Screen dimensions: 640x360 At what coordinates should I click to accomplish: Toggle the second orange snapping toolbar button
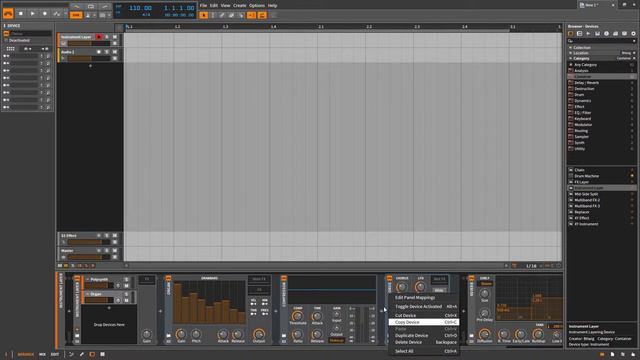(262, 15)
